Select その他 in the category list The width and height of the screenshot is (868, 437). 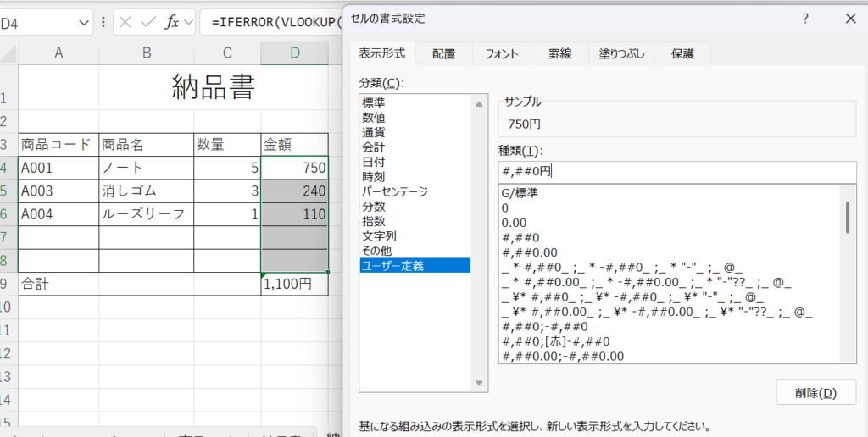click(415, 252)
